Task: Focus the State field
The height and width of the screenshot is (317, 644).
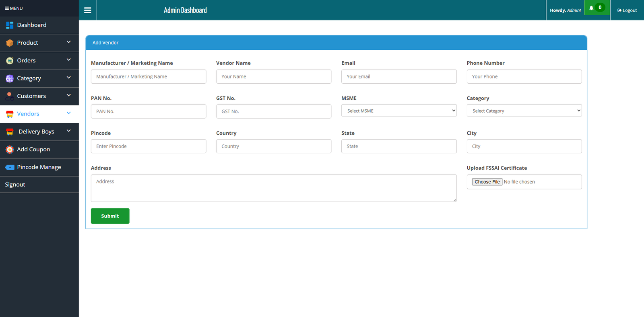Action: [x=399, y=146]
